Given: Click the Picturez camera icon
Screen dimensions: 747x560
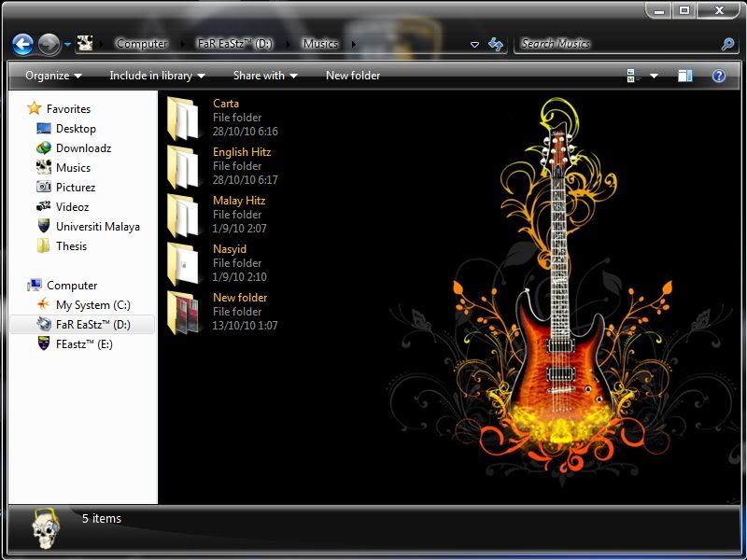Looking at the screenshot, I should pyautogui.click(x=44, y=187).
